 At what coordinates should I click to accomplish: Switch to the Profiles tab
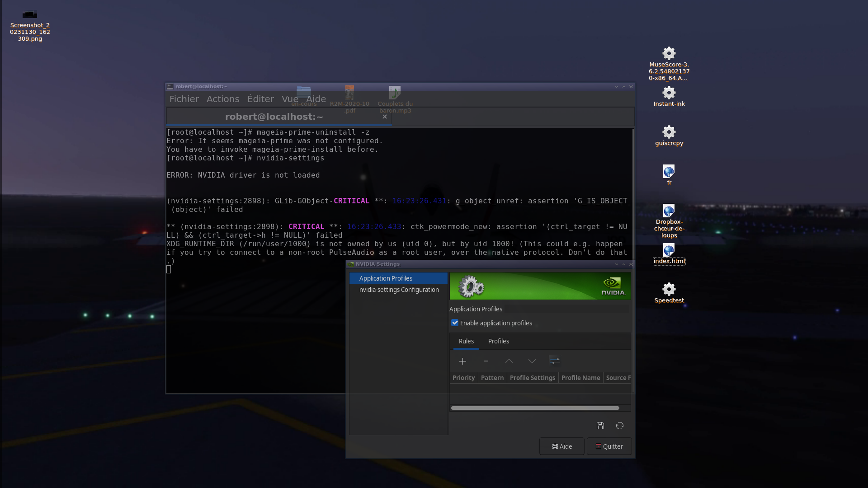coord(499,341)
